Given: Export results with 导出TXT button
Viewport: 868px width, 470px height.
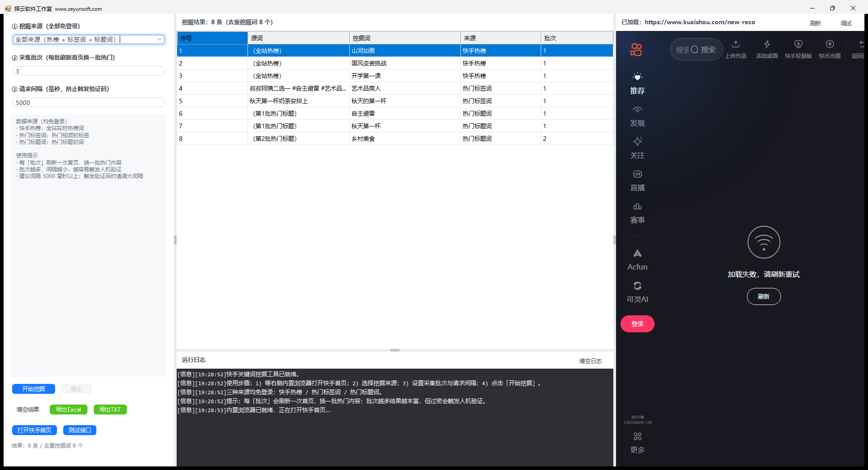Looking at the screenshot, I should pos(110,409).
